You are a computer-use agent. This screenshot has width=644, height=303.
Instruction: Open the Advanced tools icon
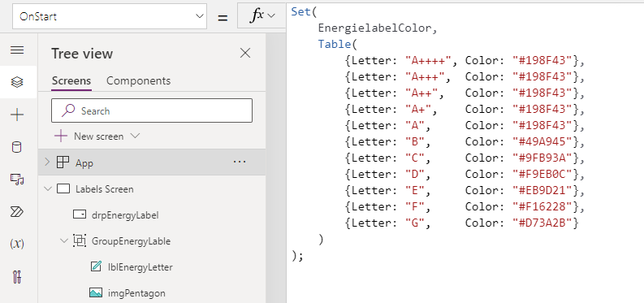pos(17,277)
